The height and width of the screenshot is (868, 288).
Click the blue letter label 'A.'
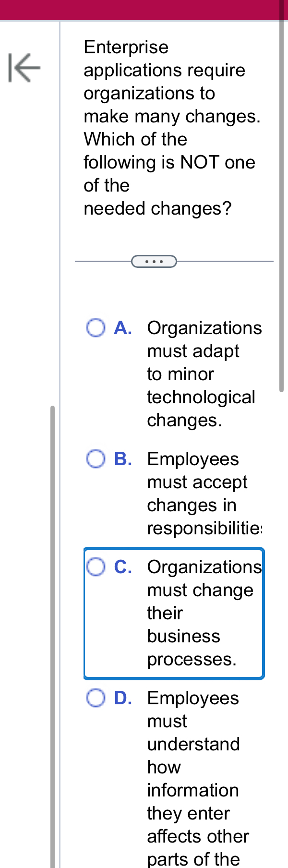click(122, 328)
